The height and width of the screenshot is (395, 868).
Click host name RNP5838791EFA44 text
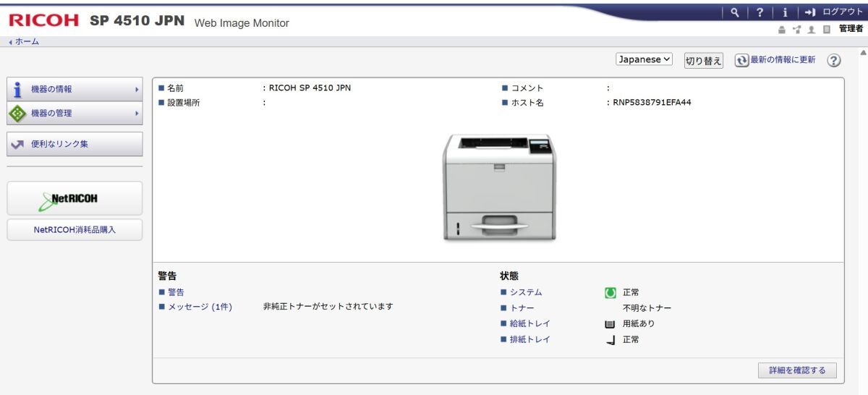(652, 103)
